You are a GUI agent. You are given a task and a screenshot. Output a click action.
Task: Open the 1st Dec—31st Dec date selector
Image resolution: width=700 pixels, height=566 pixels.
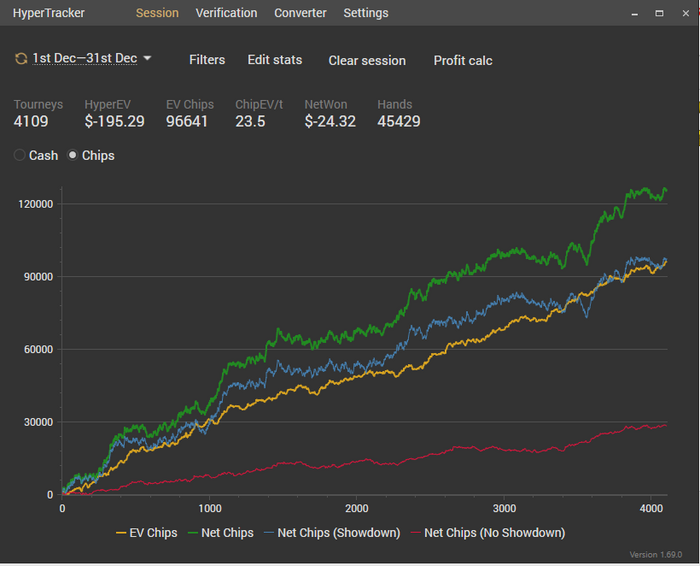[x=84, y=59]
